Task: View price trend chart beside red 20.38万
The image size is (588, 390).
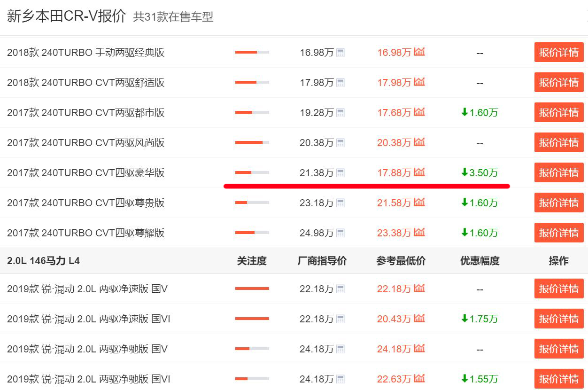Action: click(419, 142)
